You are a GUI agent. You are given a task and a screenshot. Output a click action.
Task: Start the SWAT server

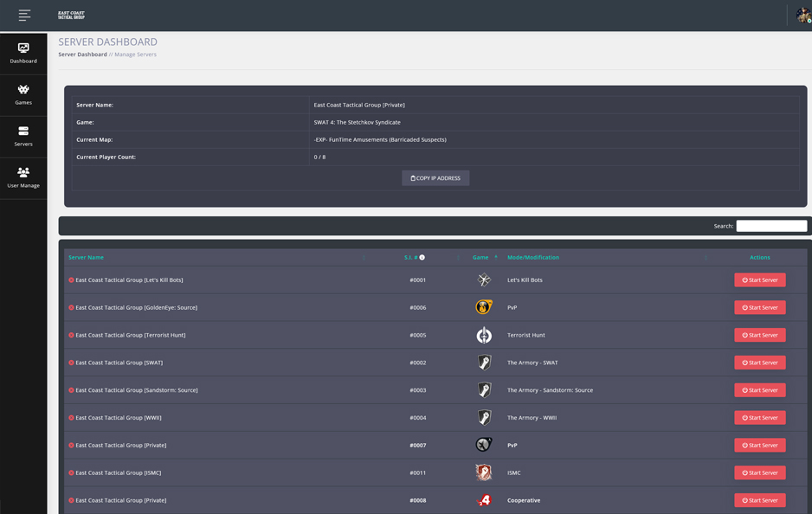759,363
